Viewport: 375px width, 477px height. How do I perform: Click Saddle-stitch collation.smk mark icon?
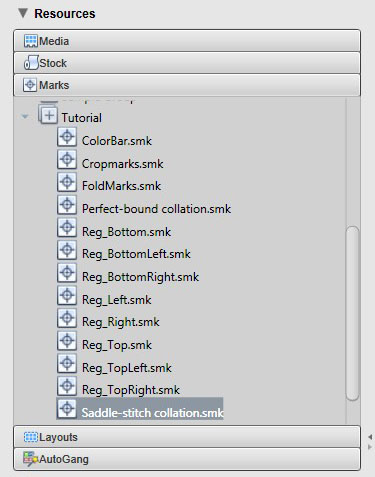67,409
